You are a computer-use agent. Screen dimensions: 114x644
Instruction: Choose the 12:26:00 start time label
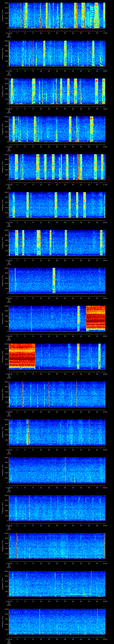click(9, 412)
